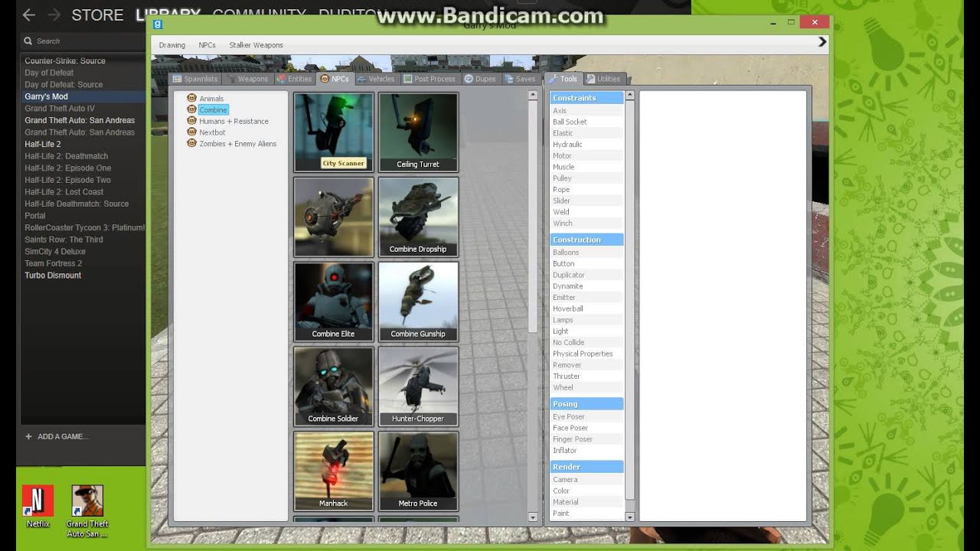Open the Utilities tab

[604, 79]
